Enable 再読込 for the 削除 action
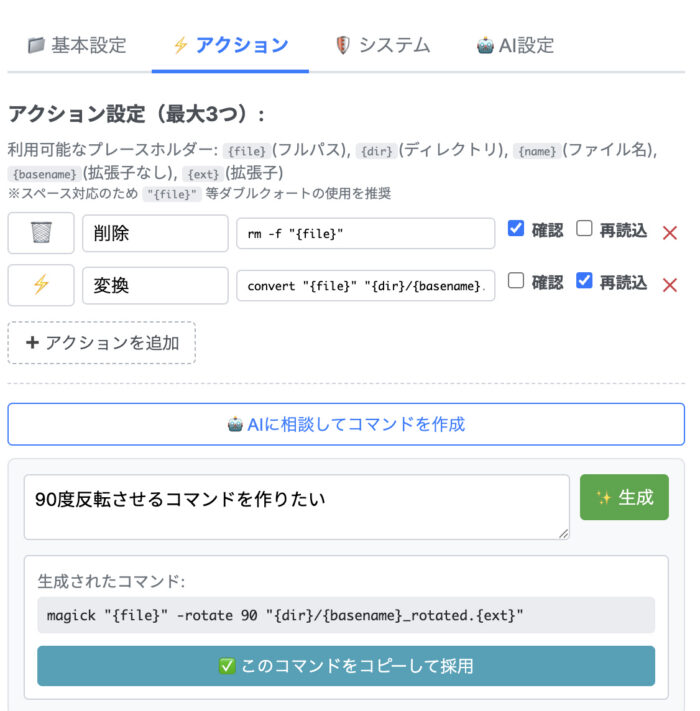This screenshot has width=700, height=711. coord(584,228)
